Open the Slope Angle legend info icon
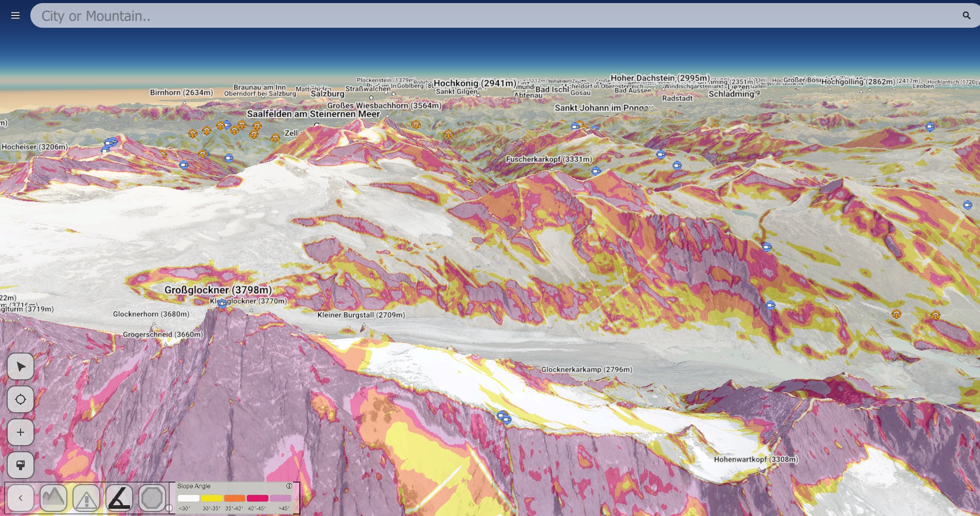This screenshot has height=516, width=980. tap(288, 486)
